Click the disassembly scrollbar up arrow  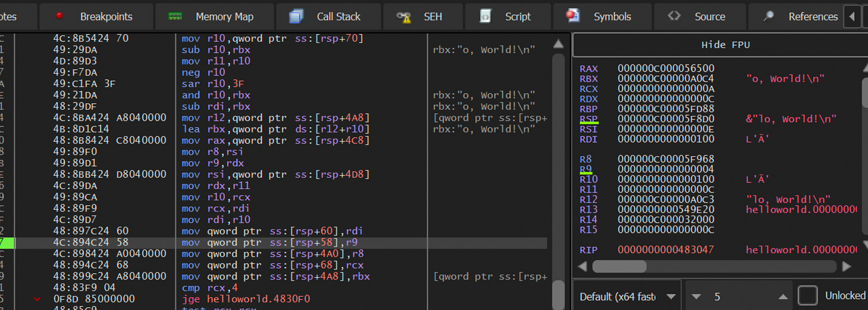pyautogui.click(x=558, y=44)
